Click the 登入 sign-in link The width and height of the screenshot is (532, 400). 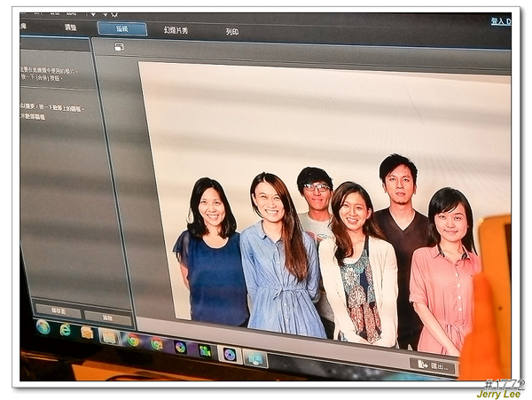[500, 21]
